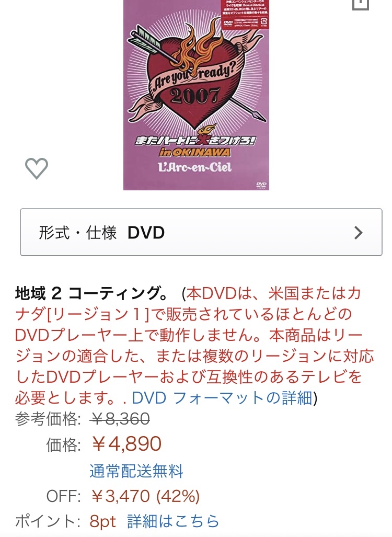This screenshot has height=537, width=392.
Task: Tap the red region warning paragraph
Action: [194, 345]
